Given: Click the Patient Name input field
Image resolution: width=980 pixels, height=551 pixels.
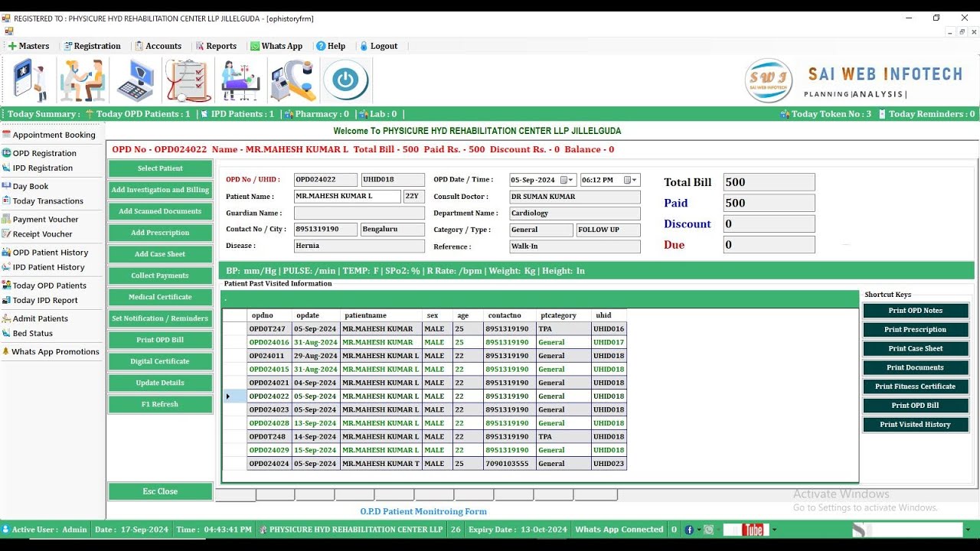Looking at the screenshot, I should (x=348, y=197).
